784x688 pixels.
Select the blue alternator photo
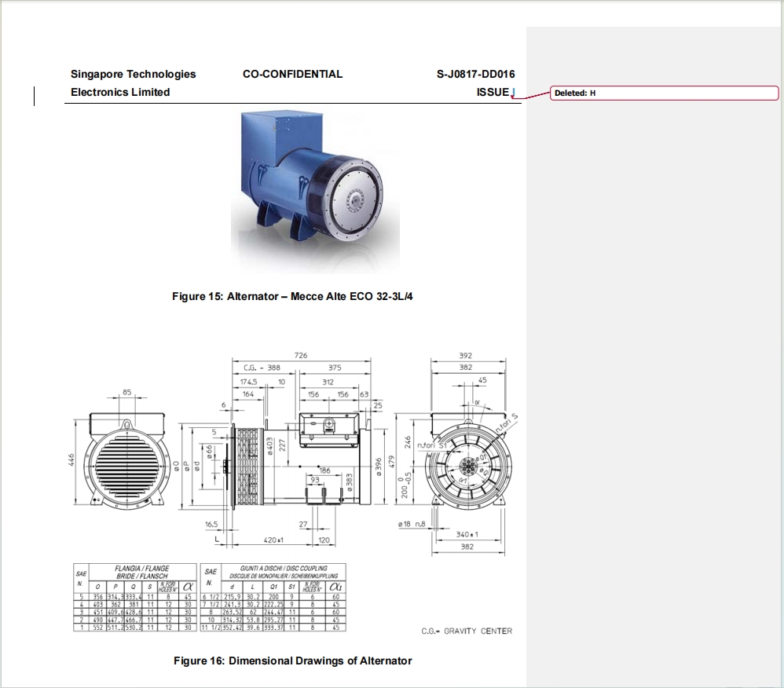point(315,192)
